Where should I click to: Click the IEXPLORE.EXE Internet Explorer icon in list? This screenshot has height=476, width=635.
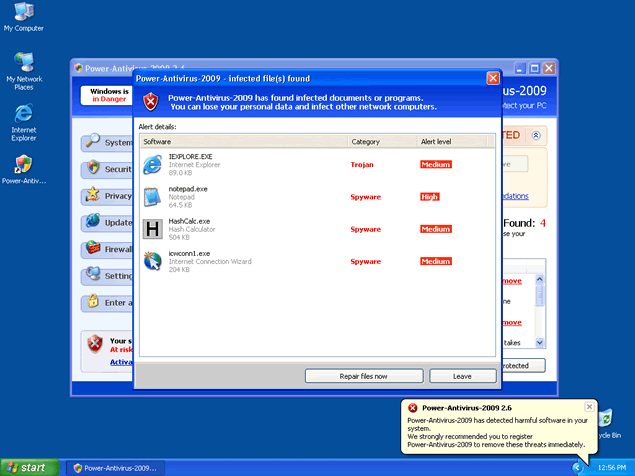tap(152, 164)
